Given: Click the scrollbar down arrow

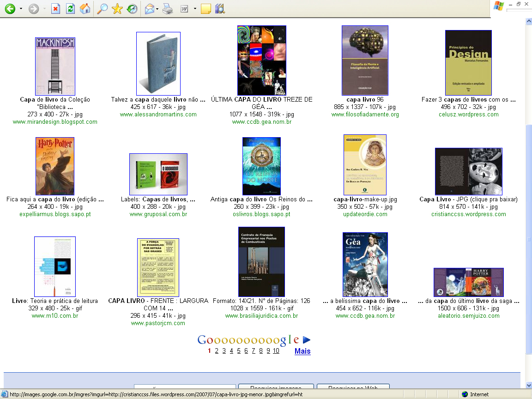Looking at the screenshot, I should pyautogui.click(x=528, y=385).
